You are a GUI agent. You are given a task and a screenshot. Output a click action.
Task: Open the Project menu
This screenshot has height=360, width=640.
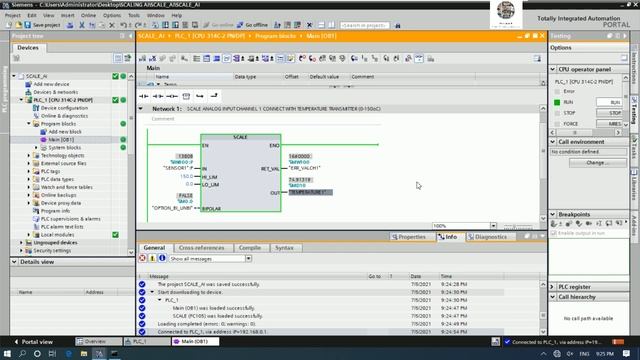point(12,16)
